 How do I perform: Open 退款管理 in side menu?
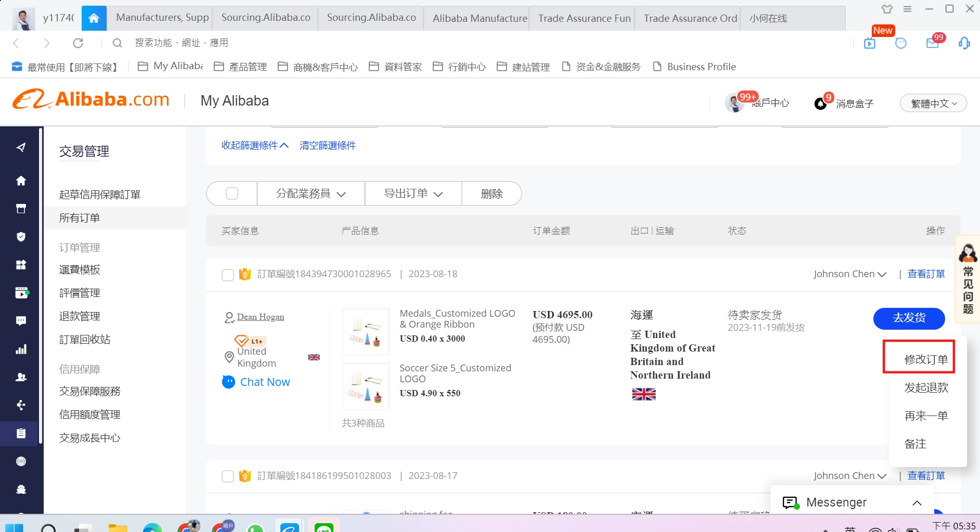80,316
